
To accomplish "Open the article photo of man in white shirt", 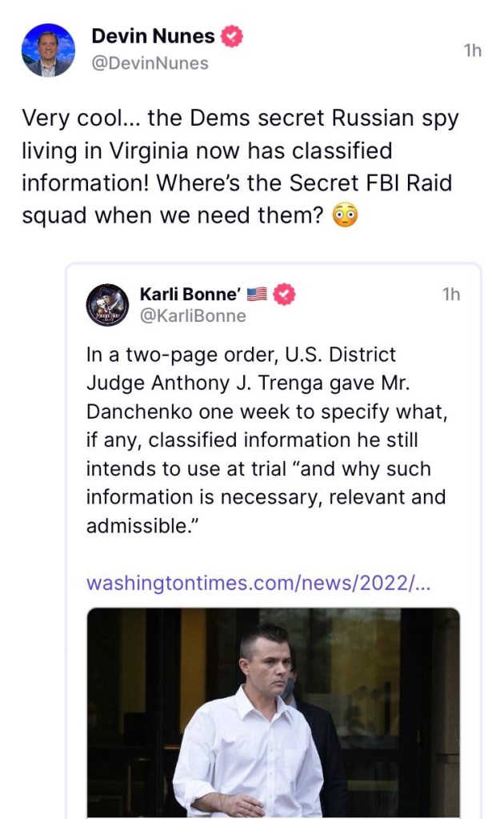I will (273, 713).
